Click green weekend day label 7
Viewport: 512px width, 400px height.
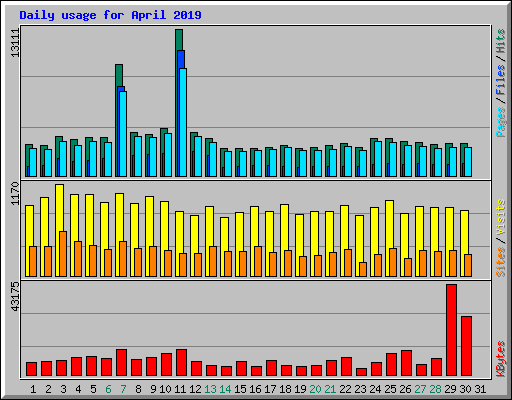pos(123,389)
